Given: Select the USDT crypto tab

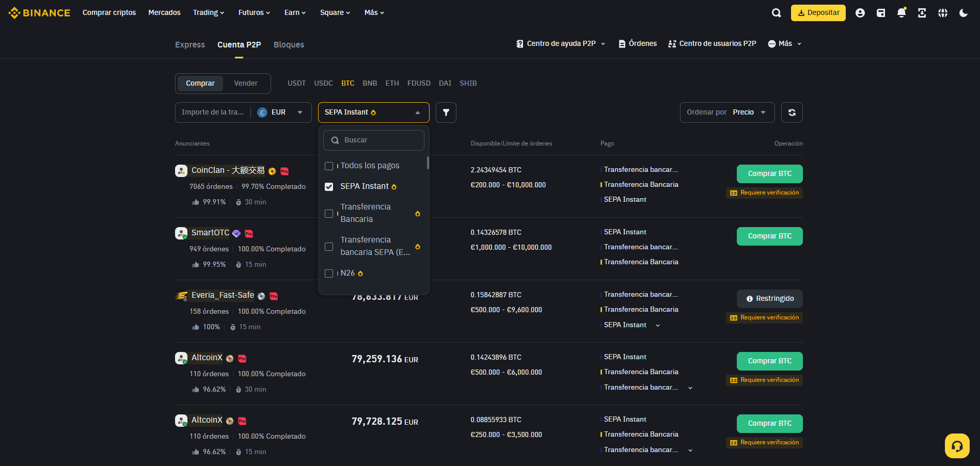Looking at the screenshot, I should pyautogui.click(x=296, y=84).
